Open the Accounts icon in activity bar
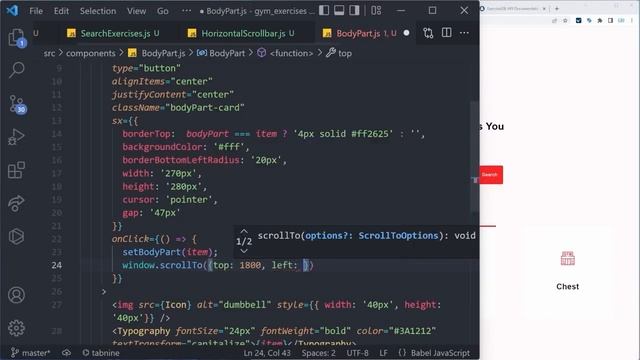Screen dimensions: 640x360 16,295
